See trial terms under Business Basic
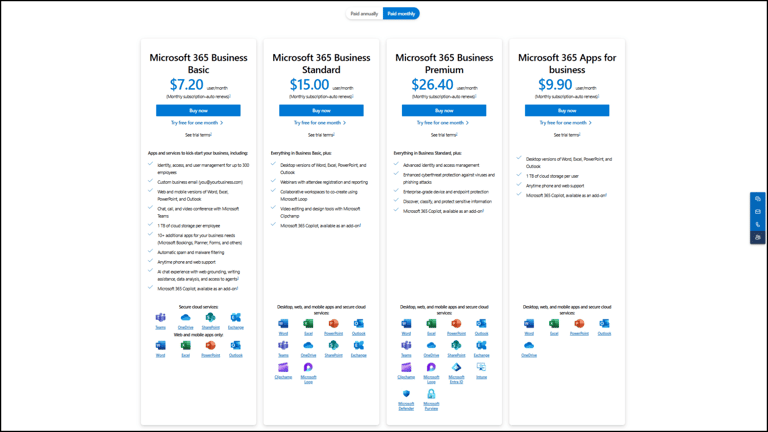Image resolution: width=768 pixels, height=432 pixels. click(x=198, y=135)
